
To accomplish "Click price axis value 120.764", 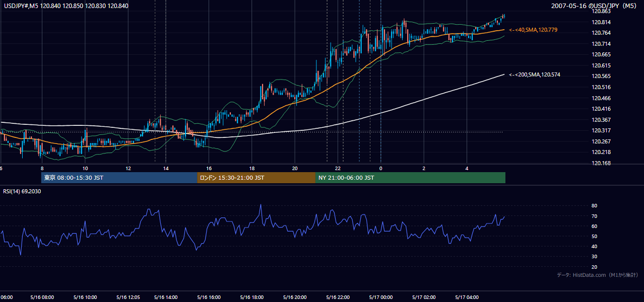I will pyautogui.click(x=602, y=33).
